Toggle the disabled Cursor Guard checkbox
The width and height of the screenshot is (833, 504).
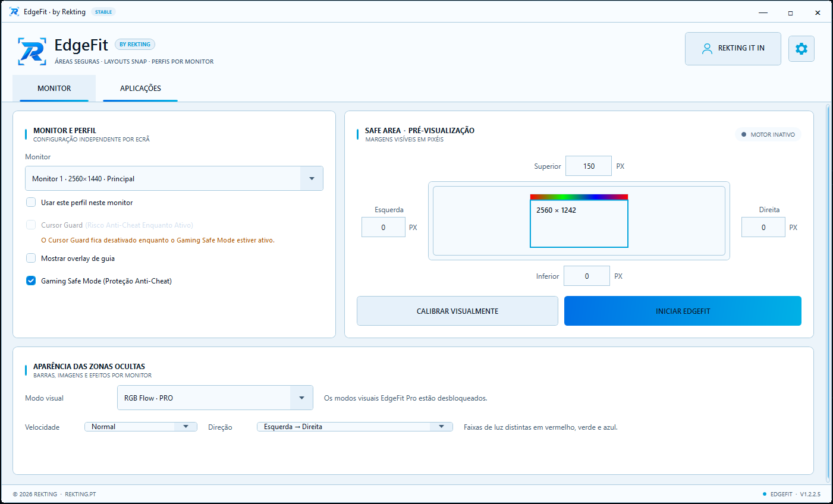pyautogui.click(x=31, y=225)
